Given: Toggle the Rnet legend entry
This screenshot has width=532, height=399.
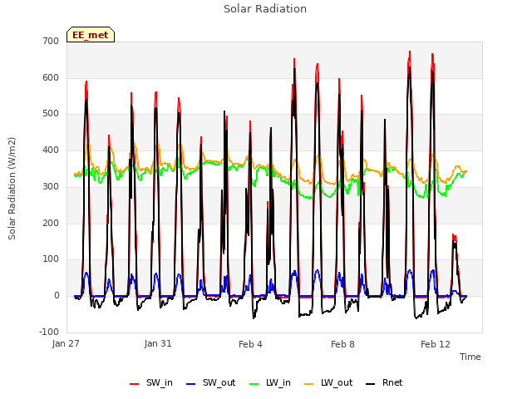Looking at the screenshot, I should (384, 382).
